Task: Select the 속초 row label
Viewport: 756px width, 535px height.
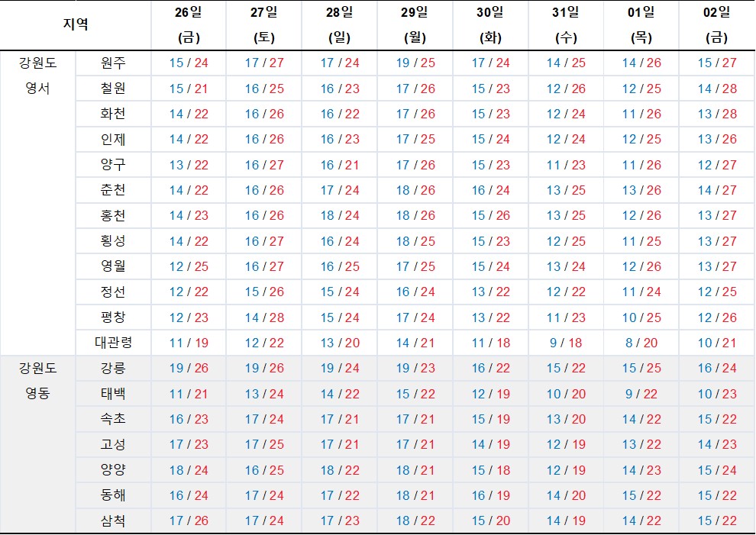Action: (113, 419)
